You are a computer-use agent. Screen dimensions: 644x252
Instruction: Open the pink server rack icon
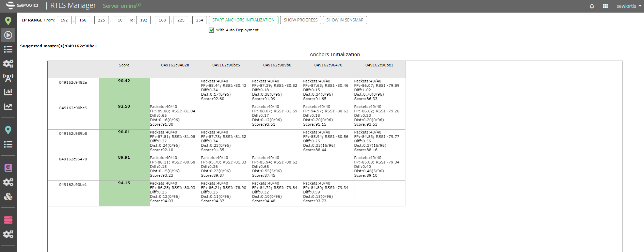coord(8,220)
